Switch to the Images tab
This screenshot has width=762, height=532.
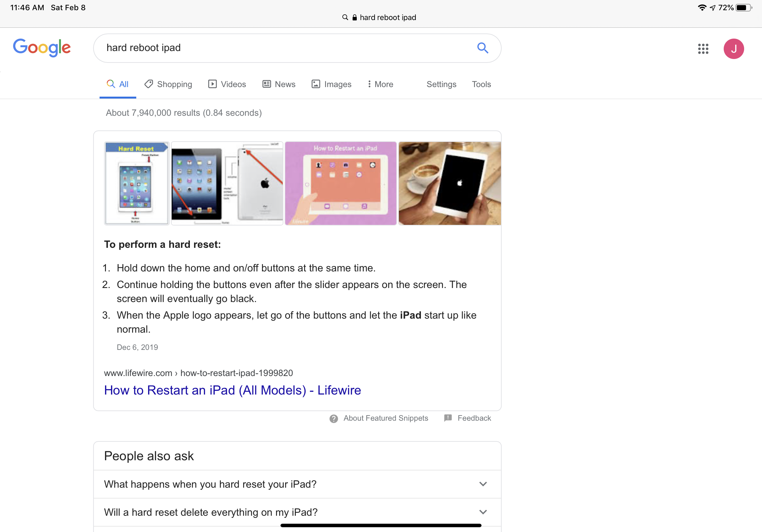click(x=331, y=84)
